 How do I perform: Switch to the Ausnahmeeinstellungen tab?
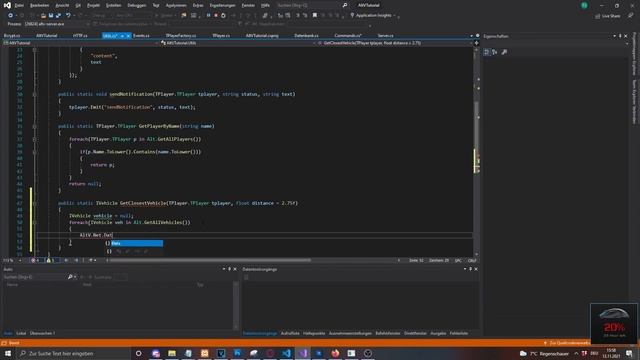[x=350, y=333]
